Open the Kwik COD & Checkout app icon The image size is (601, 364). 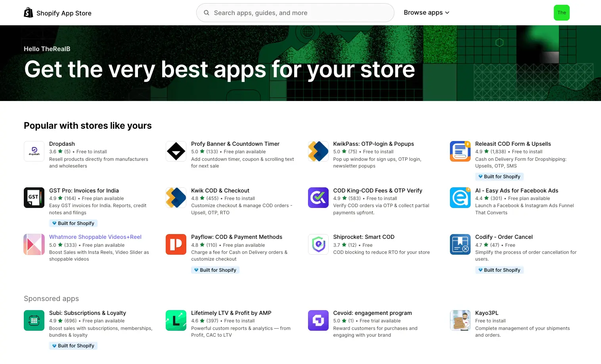(x=176, y=198)
